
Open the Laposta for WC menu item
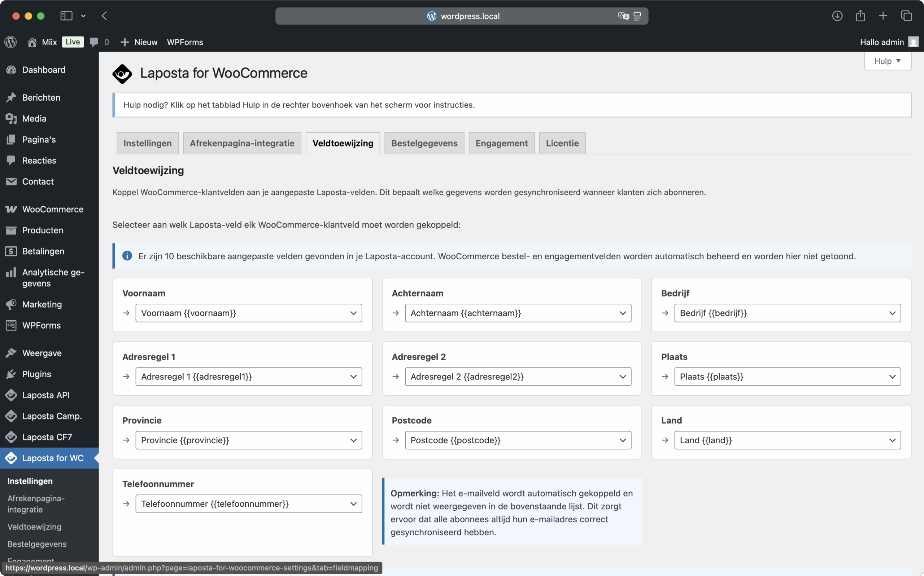pos(49,458)
